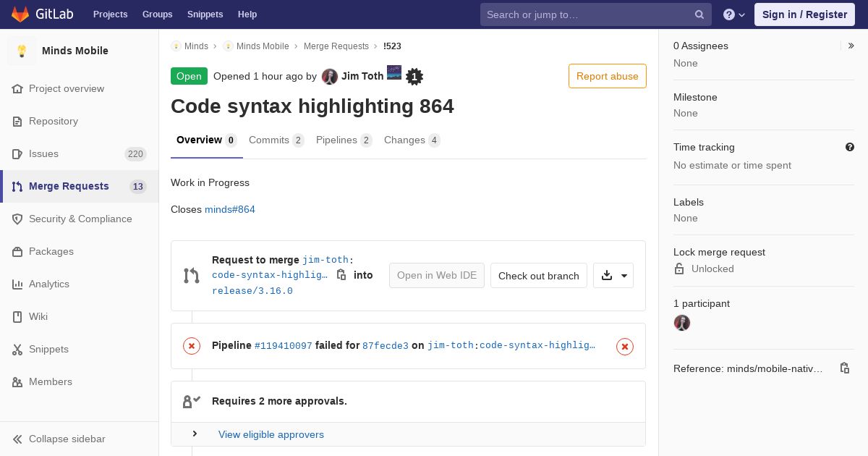Open Repository section in sidebar
The height and width of the screenshot is (456, 868).
(80, 121)
